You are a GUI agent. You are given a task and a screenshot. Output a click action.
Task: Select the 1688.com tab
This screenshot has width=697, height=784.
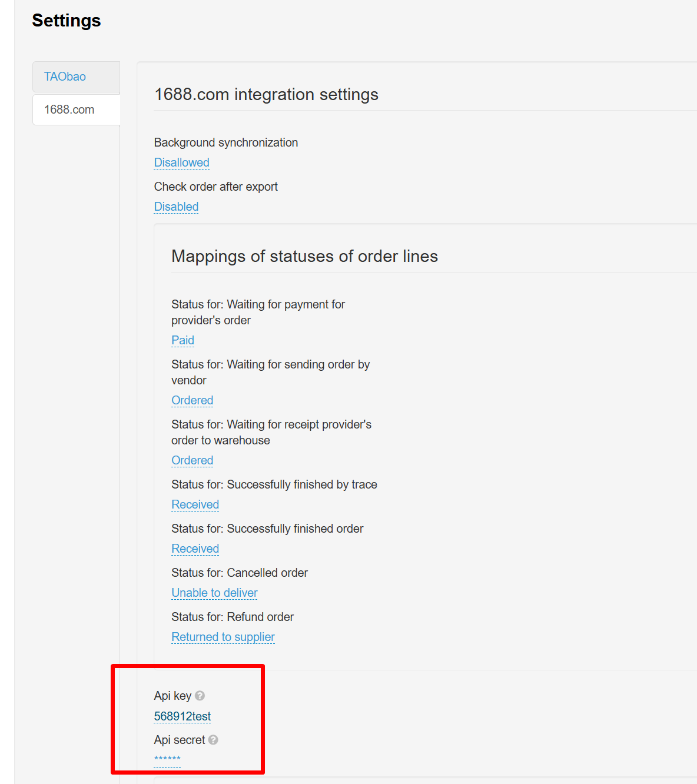click(x=69, y=109)
